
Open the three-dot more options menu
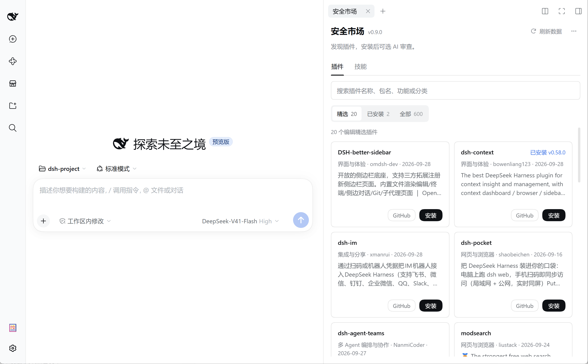[574, 31]
